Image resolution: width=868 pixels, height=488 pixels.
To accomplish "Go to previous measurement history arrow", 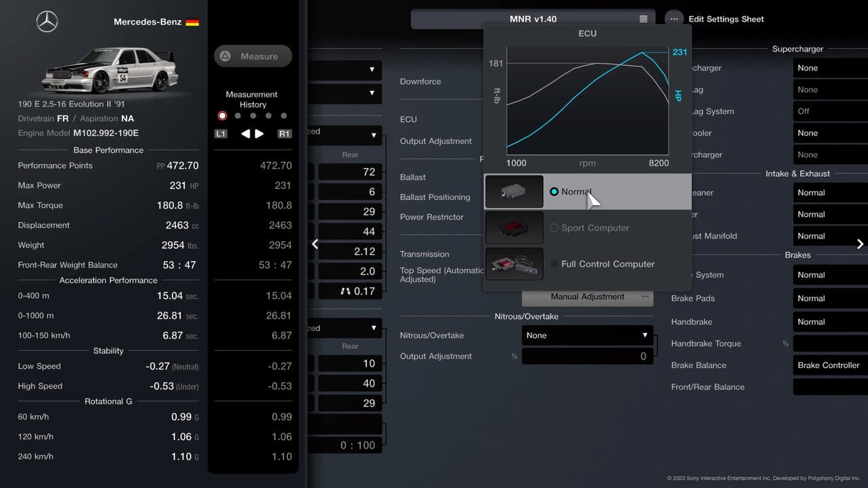I will (245, 134).
